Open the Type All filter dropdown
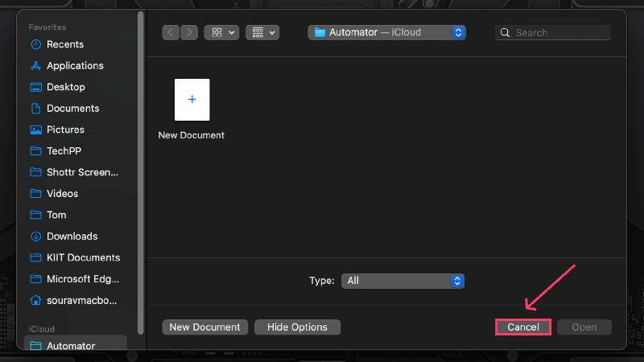This screenshot has width=644, height=362. (402, 281)
